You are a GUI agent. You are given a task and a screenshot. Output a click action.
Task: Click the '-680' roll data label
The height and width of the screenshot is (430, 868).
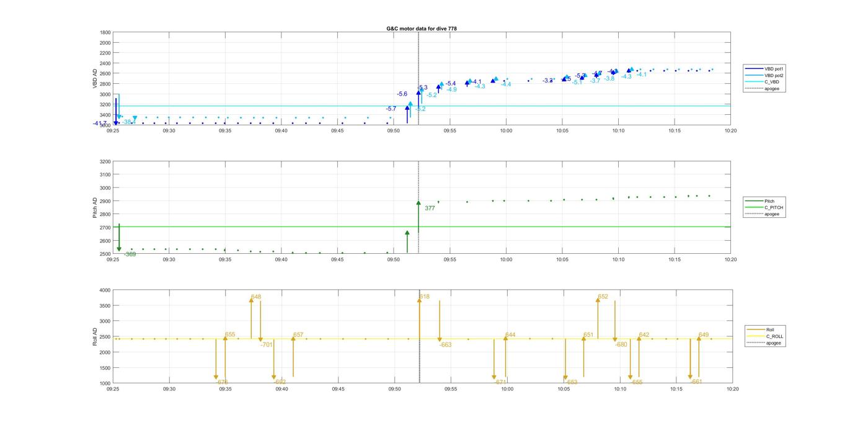[x=621, y=344]
